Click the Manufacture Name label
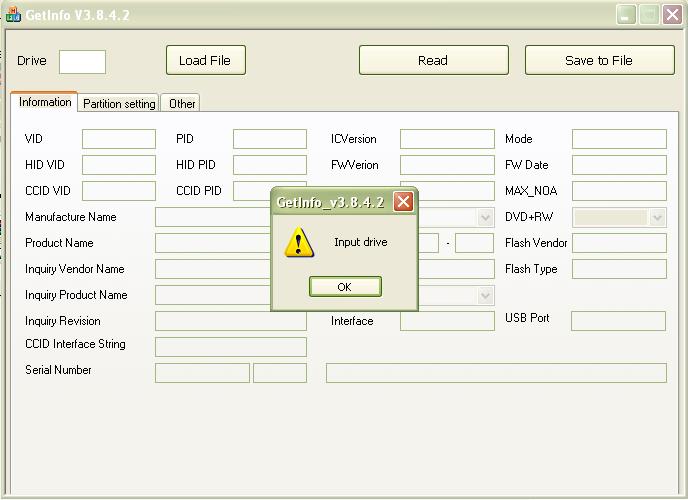This screenshot has width=688, height=500. (x=71, y=217)
